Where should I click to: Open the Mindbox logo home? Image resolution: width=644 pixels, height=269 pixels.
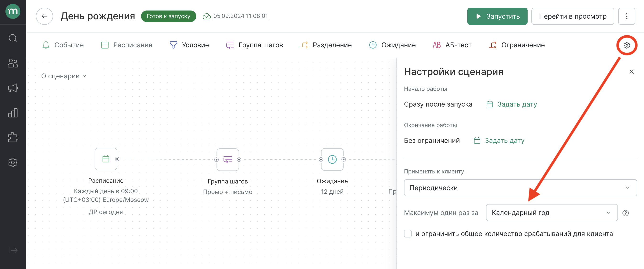13,11
